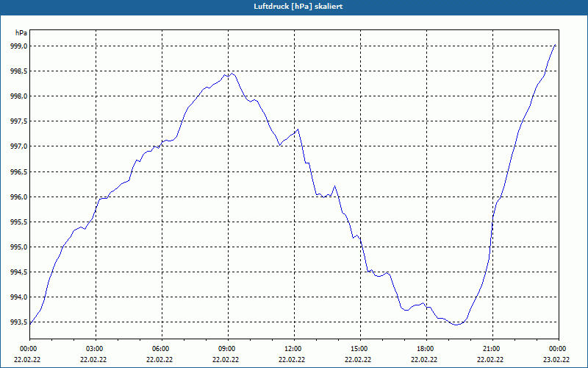Click the 22.02.22 date under 09:00
This screenshot has height=368, width=588.
tap(226, 359)
